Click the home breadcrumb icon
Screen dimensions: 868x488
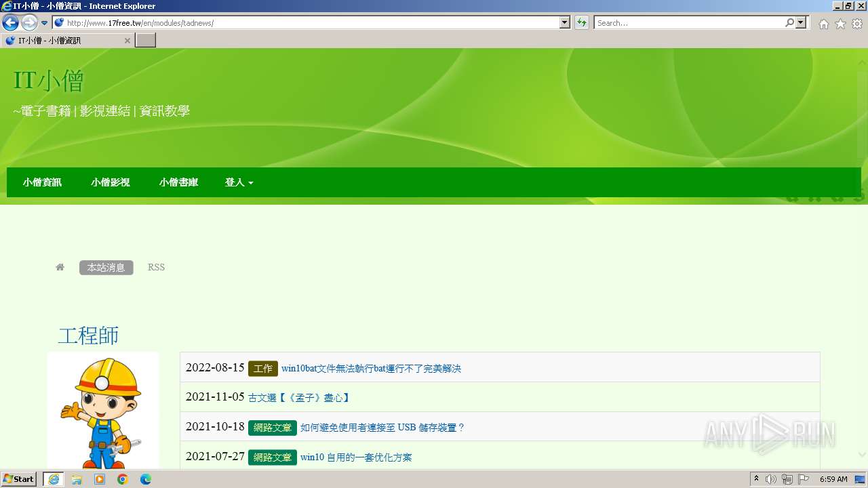[x=60, y=267]
